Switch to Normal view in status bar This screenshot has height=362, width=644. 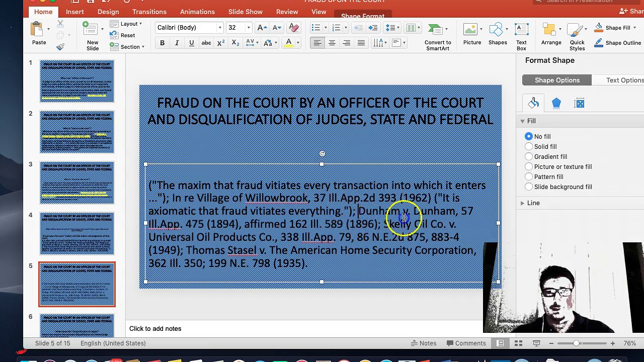tap(500, 343)
